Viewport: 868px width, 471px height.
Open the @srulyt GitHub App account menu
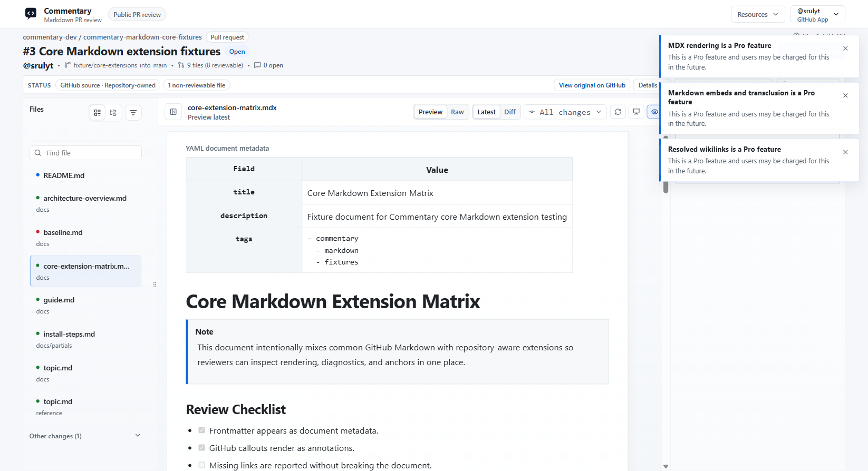(x=817, y=14)
